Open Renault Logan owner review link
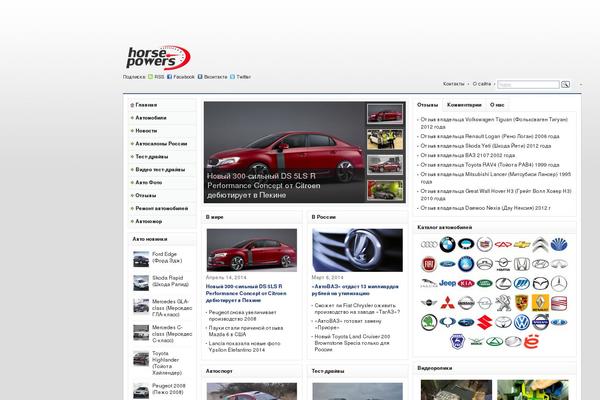 coord(490,136)
